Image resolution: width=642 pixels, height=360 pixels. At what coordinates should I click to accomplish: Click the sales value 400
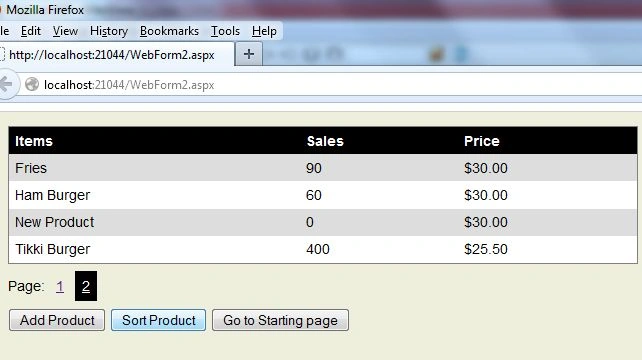pyautogui.click(x=318, y=249)
